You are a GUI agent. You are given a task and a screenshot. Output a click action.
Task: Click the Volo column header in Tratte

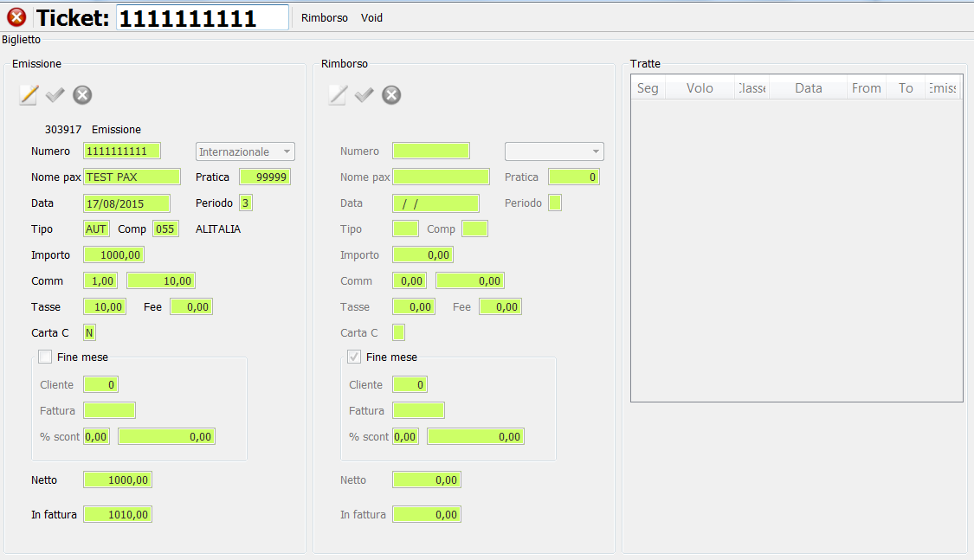[700, 88]
